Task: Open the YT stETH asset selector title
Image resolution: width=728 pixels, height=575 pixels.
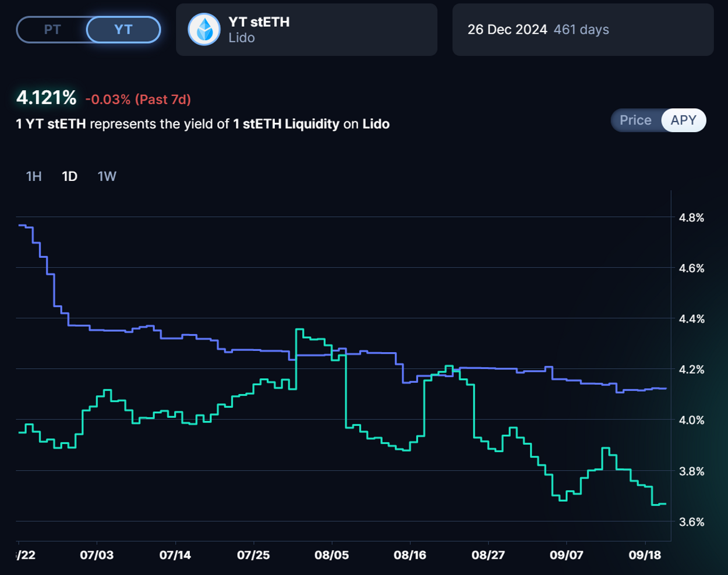Action: pos(259,22)
